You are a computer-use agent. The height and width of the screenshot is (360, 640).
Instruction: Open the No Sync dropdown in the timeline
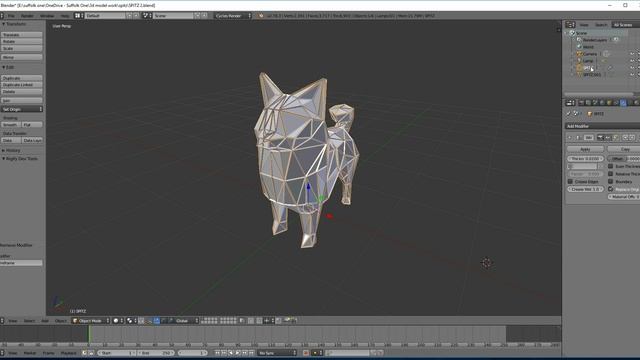click(277, 353)
